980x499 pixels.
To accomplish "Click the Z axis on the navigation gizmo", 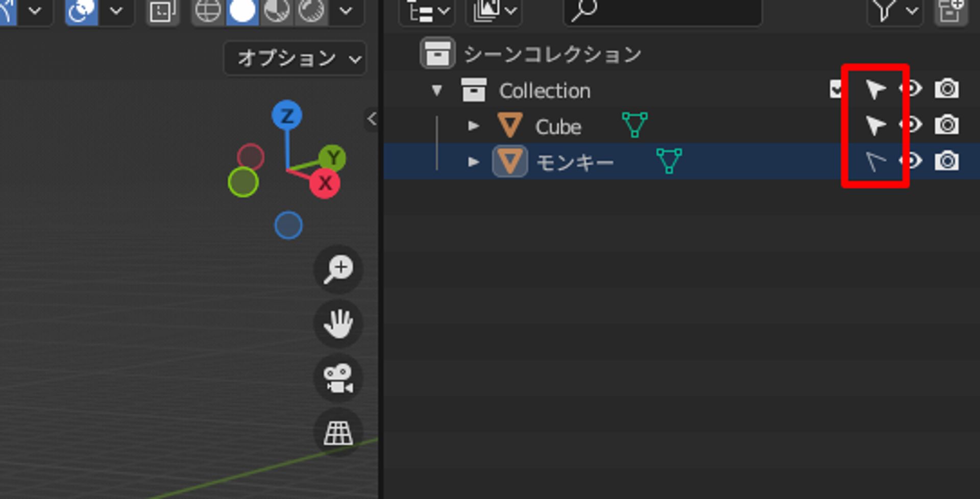I will [x=287, y=116].
